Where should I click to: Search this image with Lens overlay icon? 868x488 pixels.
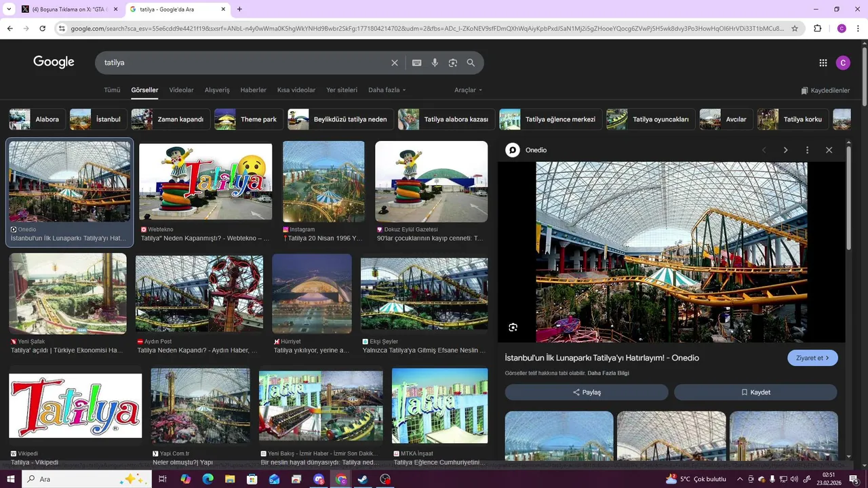click(513, 327)
